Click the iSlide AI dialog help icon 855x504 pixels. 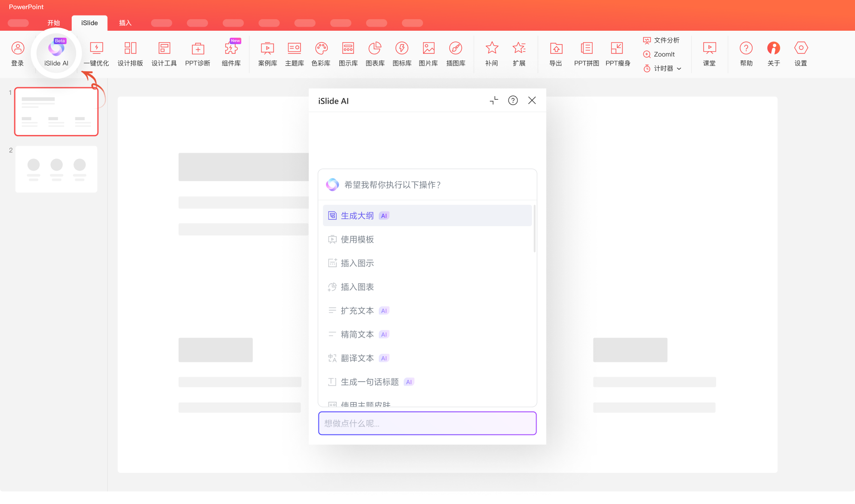point(513,101)
